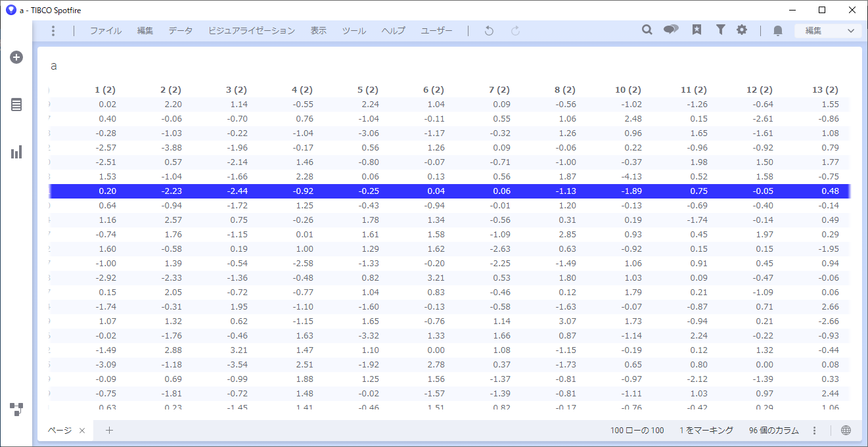Click cell -2.12 in column 11 (2)

[x=697, y=379]
